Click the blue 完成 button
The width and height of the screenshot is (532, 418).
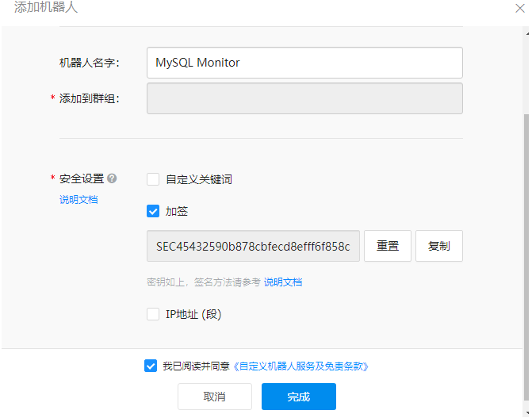[x=299, y=397]
